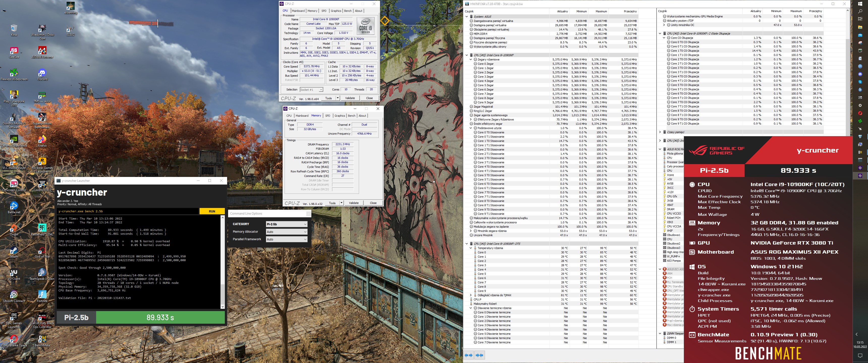This screenshot has height=363, width=868.
Task: Open the Memory Allocator dropdown
Action: [286, 232]
